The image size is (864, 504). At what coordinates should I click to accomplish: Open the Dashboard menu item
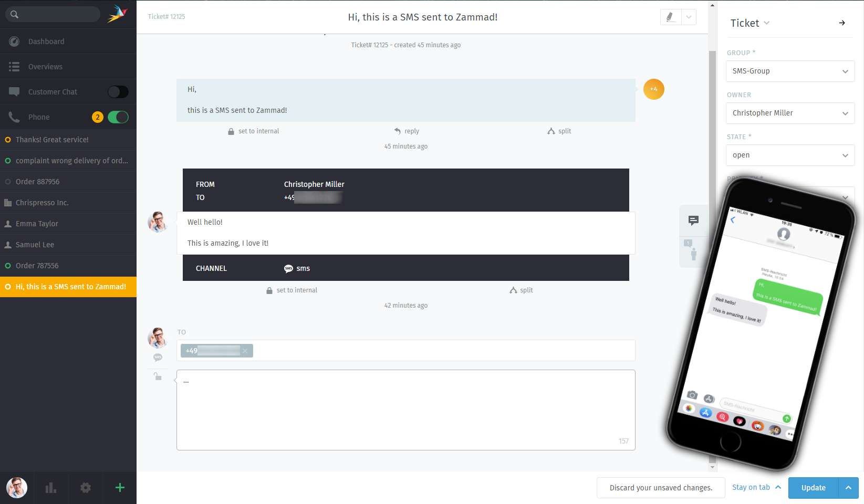pos(68,41)
